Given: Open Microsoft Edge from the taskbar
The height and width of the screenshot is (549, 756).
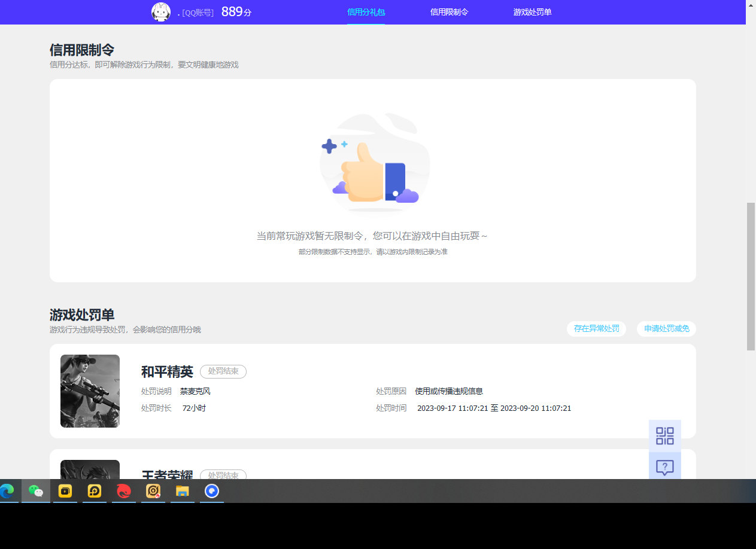Looking at the screenshot, I should (7, 491).
